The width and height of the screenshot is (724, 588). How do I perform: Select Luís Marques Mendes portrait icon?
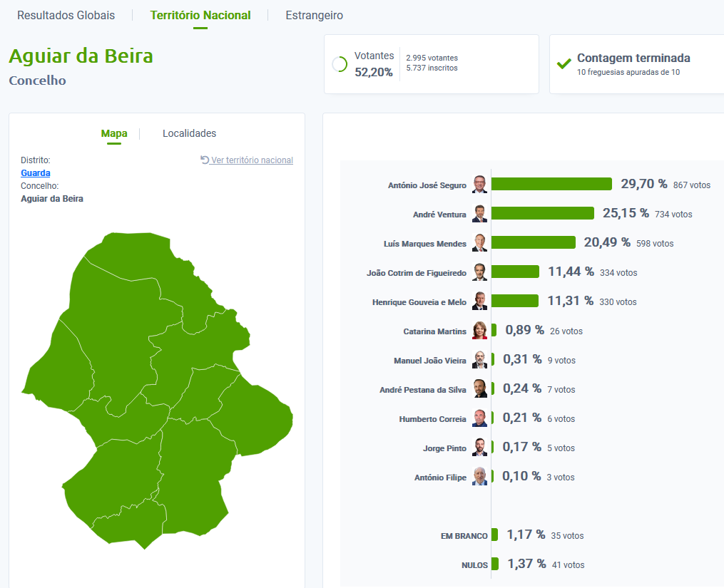pos(480,243)
